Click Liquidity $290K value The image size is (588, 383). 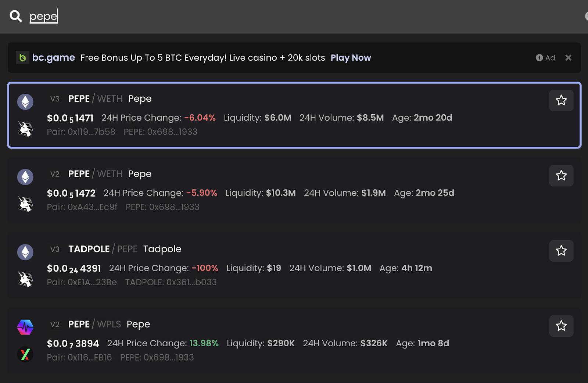pyautogui.click(x=281, y=343)
